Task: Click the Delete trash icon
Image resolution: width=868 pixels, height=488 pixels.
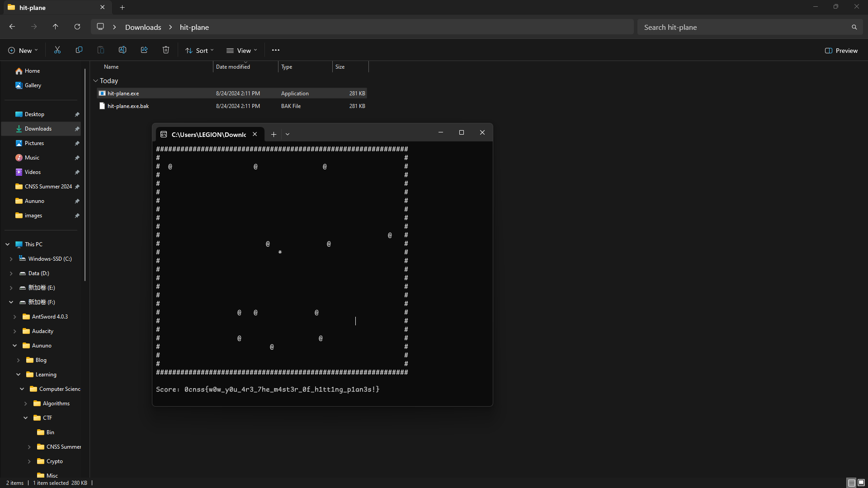Action: coord(166,50)
